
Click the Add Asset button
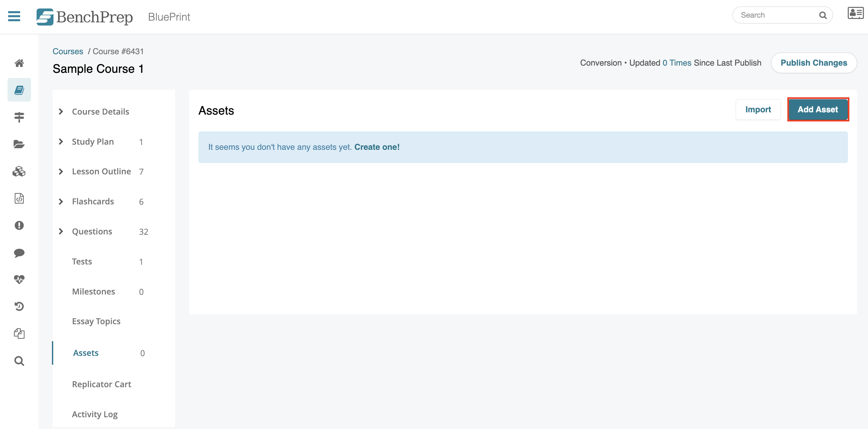(818, 109)
